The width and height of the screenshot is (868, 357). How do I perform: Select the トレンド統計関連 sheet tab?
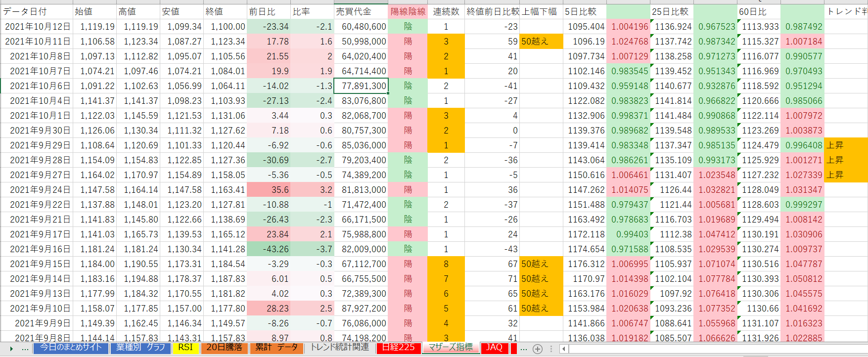tap(340, 348)
